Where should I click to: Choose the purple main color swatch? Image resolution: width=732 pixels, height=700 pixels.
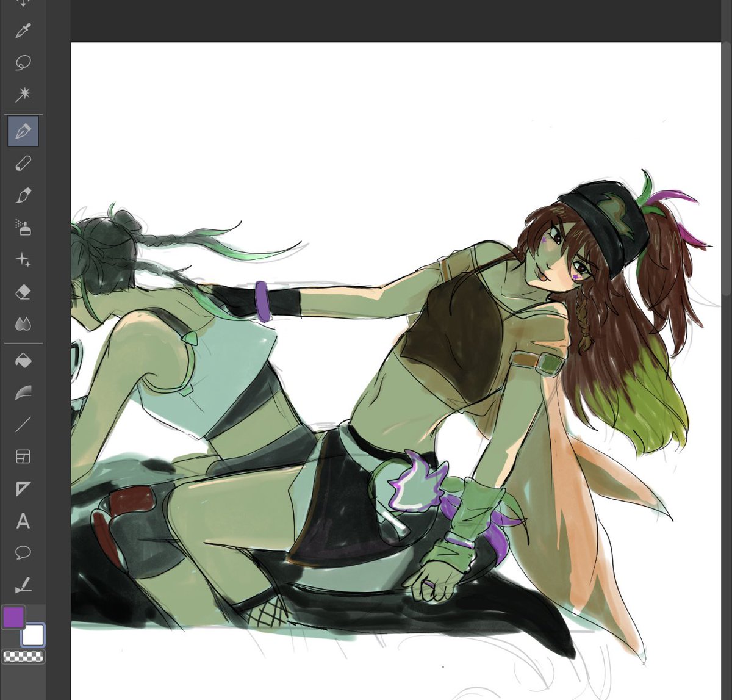pos(13,617)
